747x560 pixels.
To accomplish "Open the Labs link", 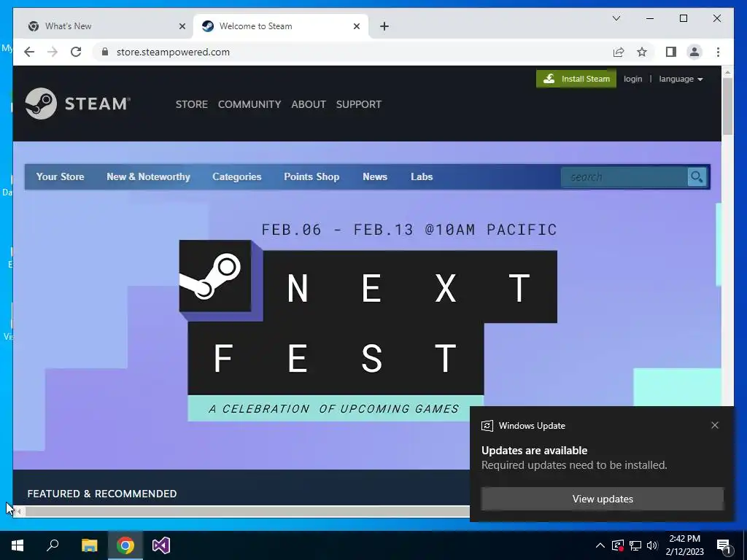I will coord(422,176).
